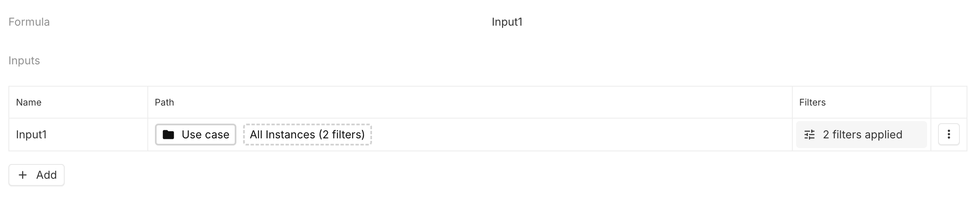Select the Use case path chip
This screenshot has height=201, width=980.
click(196, 135)
